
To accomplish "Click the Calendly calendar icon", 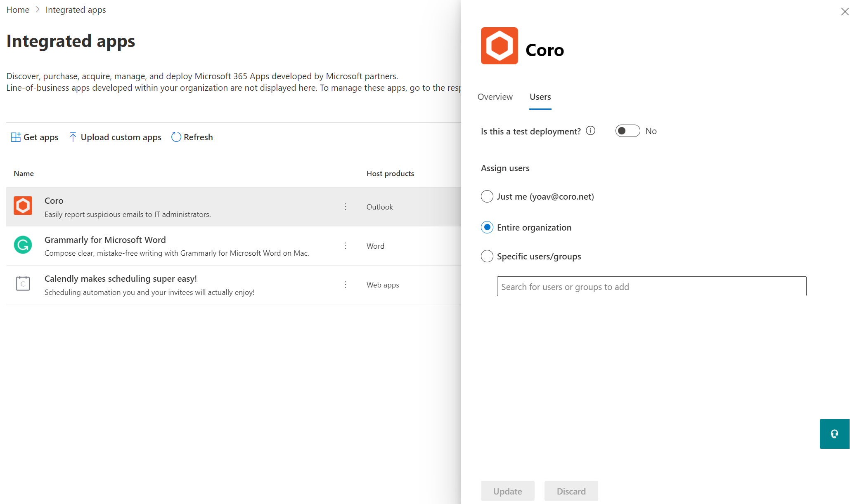I will (23, 283).
